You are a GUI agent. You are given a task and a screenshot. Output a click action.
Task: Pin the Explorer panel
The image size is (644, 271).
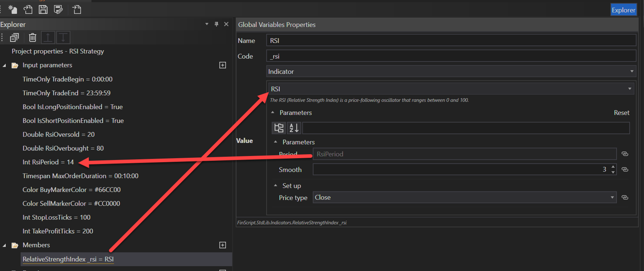tap(216, 24)
